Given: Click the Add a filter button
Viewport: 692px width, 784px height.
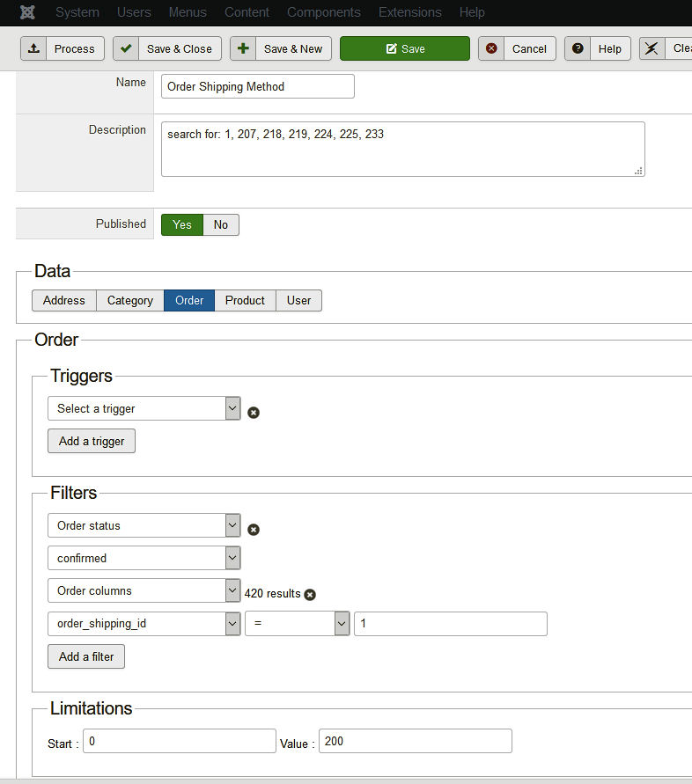Looking at the screenshot, I should pyautogui.click(x=86, y=656).
